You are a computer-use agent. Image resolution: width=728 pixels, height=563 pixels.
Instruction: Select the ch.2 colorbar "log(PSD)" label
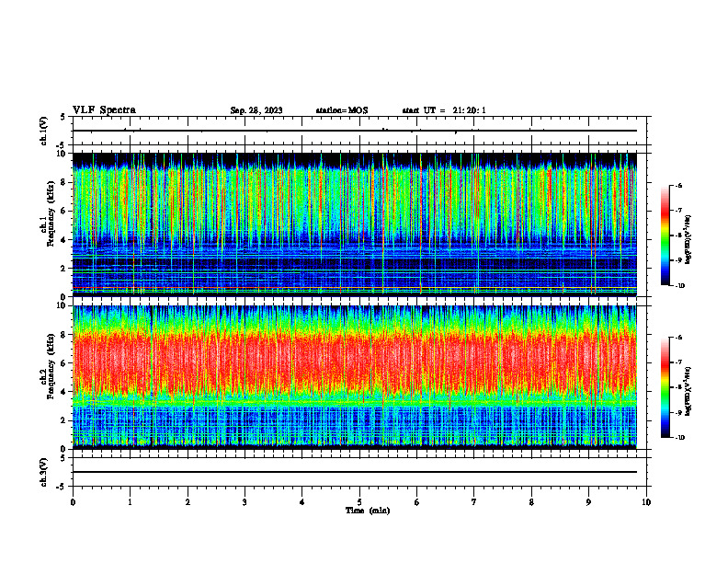688,390
